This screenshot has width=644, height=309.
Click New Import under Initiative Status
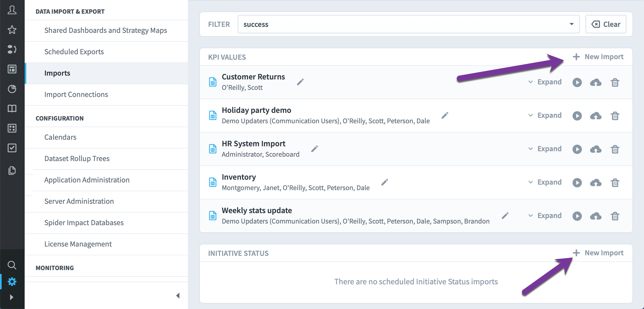[598, 253]
